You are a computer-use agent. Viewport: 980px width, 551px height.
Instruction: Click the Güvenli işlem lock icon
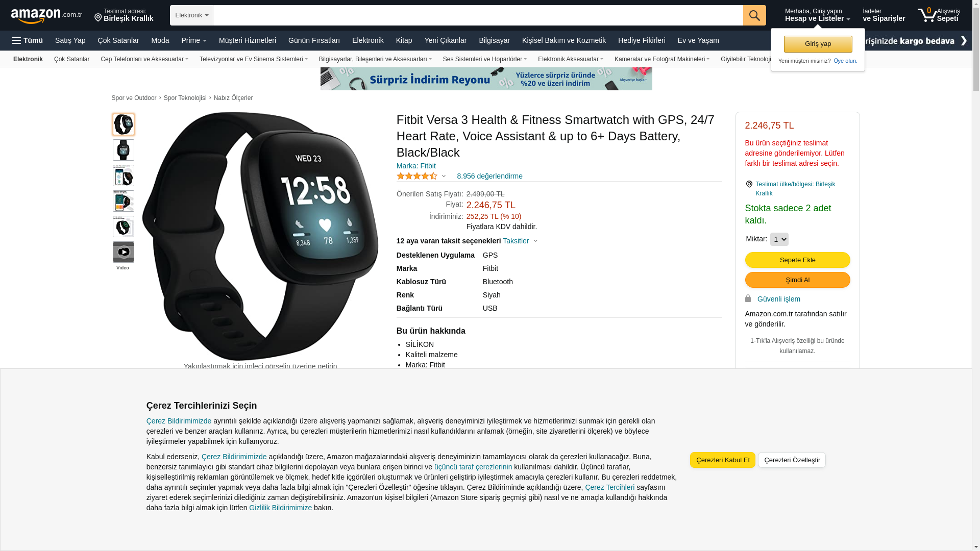pos(748,298)
